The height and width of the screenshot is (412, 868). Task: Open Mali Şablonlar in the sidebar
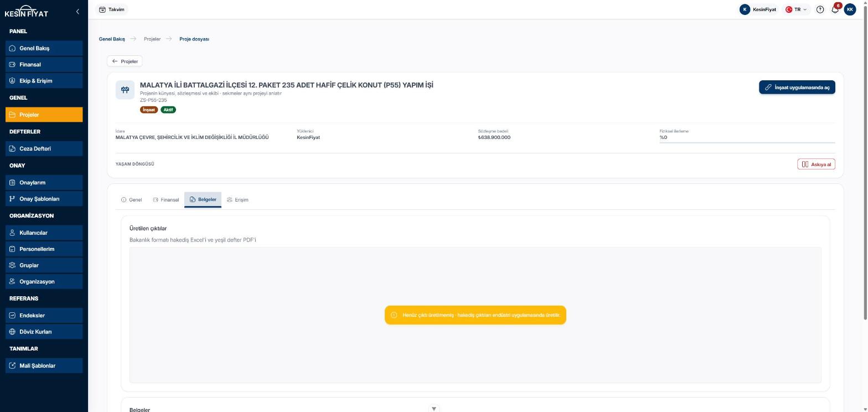click(44, 365)
